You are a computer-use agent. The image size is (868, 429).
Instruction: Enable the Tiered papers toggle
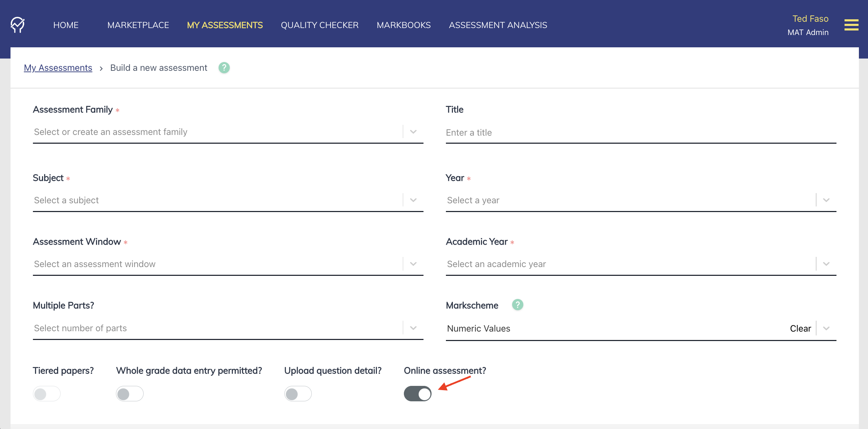[46, 394]
